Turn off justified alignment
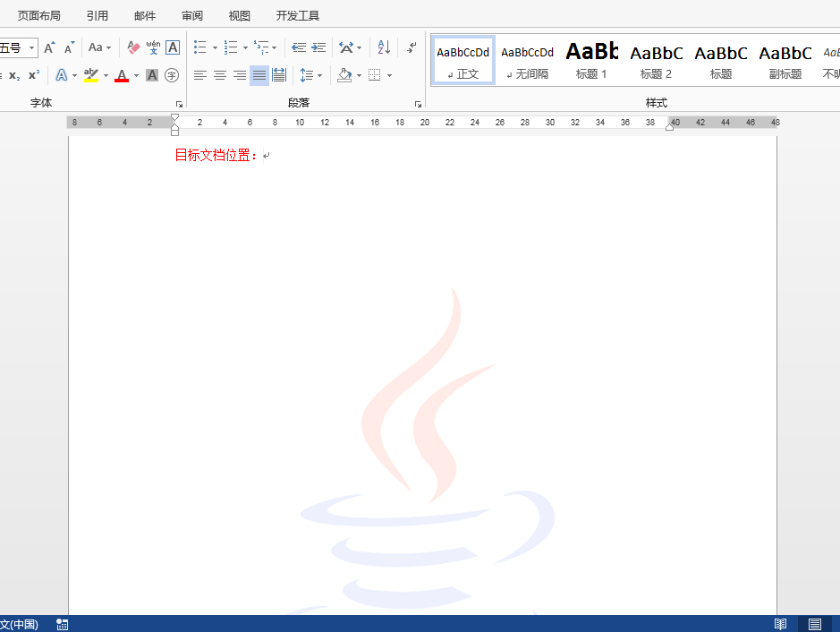 coord(259,75)
